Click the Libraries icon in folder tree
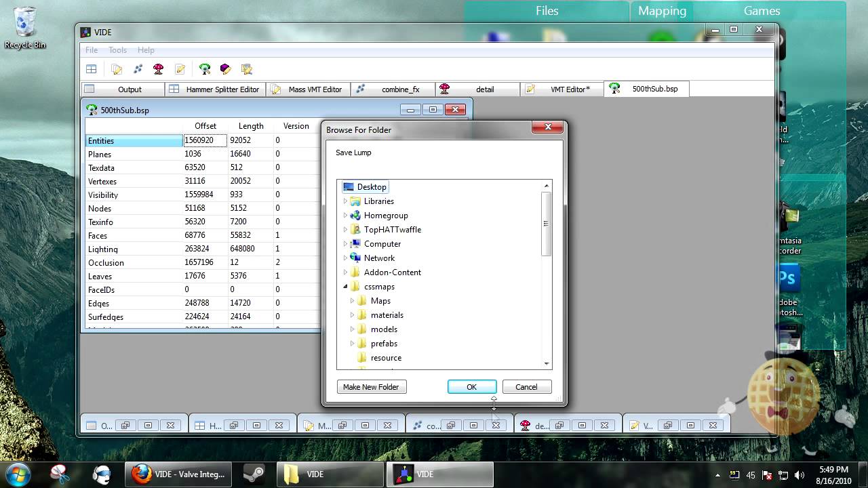Screen dimensions: 868x488 355,201
